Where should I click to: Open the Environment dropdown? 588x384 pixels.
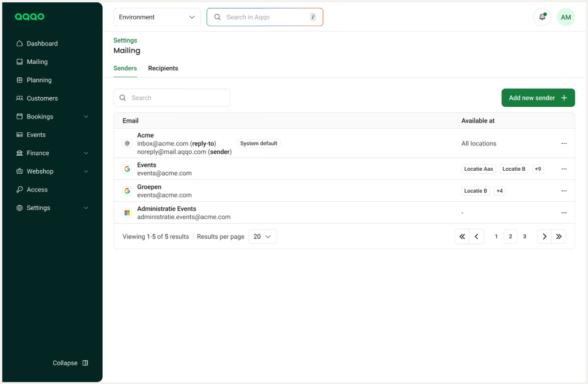(x=157, y=17)
